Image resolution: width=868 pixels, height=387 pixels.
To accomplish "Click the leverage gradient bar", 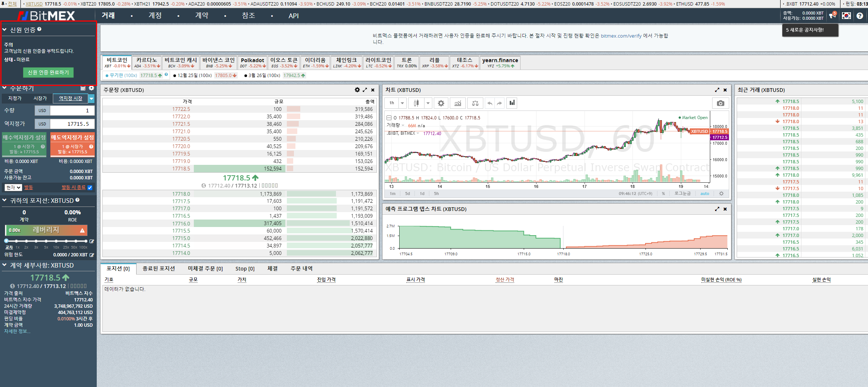I will click(46, 230).
